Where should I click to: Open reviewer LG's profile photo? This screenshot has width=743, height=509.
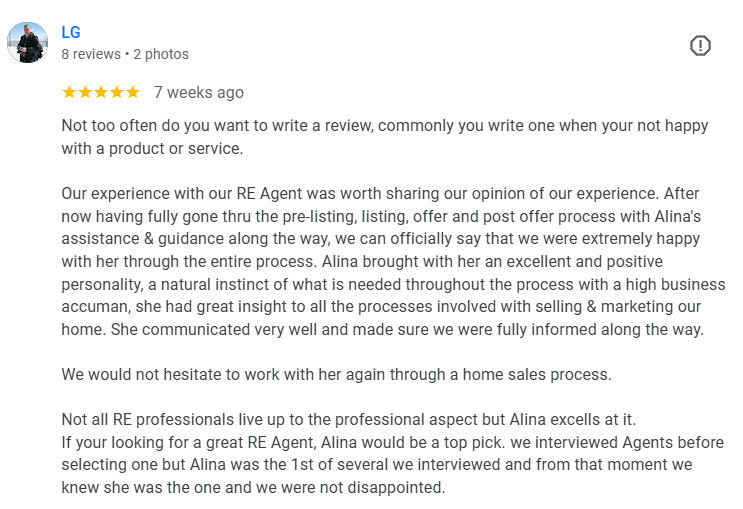pyautogui.click(x=27, y=43)
